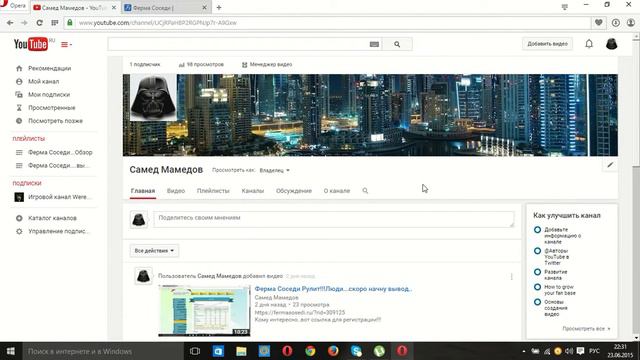Open Opera Speed Dial grid icon
This screenshot has width=640, height=360.
click(55, 23)
